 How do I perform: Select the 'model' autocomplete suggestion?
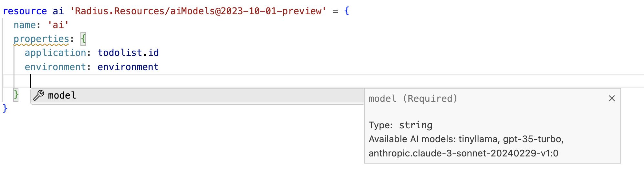click(x=197, y=96)
